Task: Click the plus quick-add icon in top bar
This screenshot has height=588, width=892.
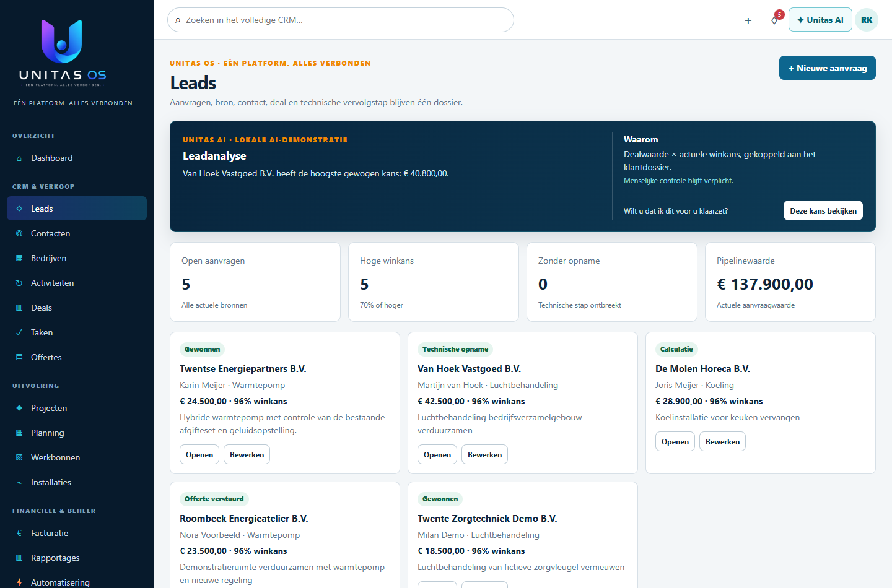Action: pyautogui.click(x=748, y=20)
